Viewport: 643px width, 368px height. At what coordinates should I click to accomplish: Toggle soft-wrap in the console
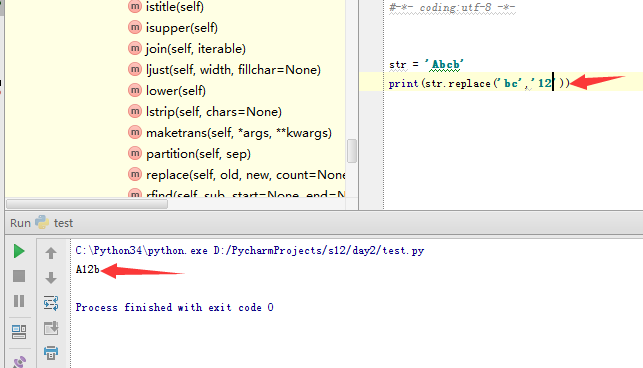click(51, 303)
